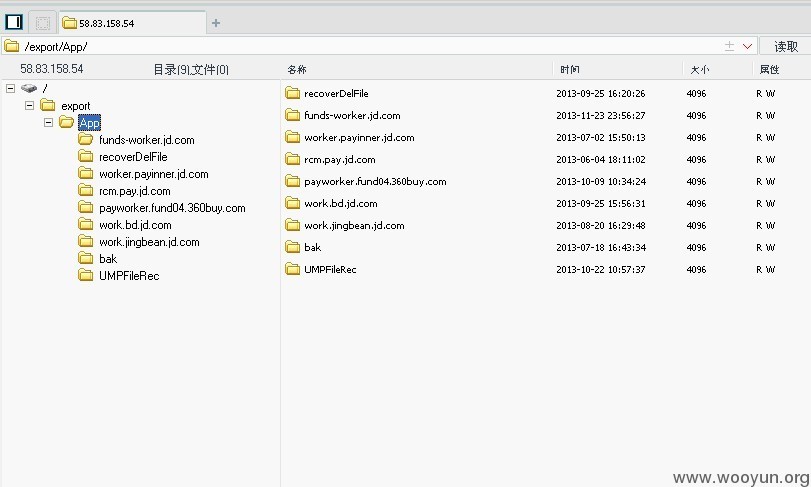
Task: Select rcm.pay.jd.com in tree
Action: (135, 191)
